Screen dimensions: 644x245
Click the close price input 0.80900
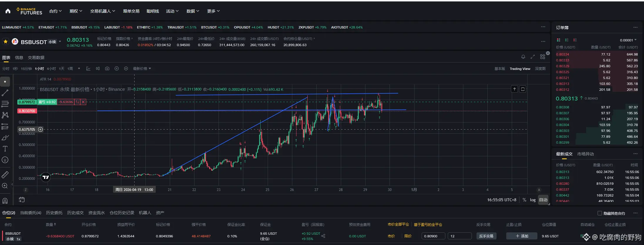pyautogui.click(x=433, y=236)
